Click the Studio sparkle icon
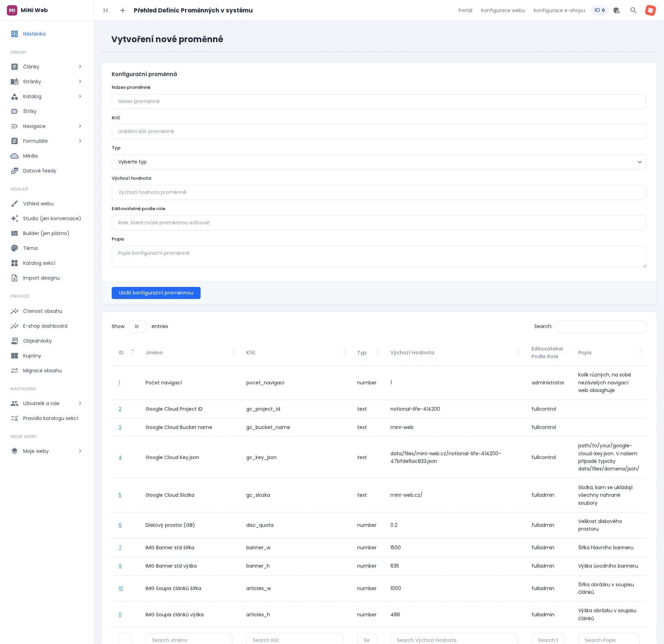664x644 pixels. pos(15,218)
